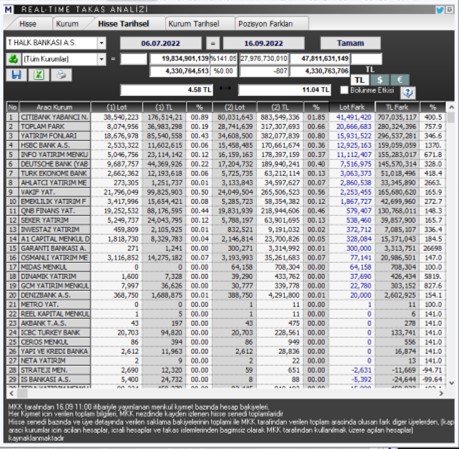459x449 pixels.
Task: Select the QNB FINANS YAT. row
Action: pos(226,211)
